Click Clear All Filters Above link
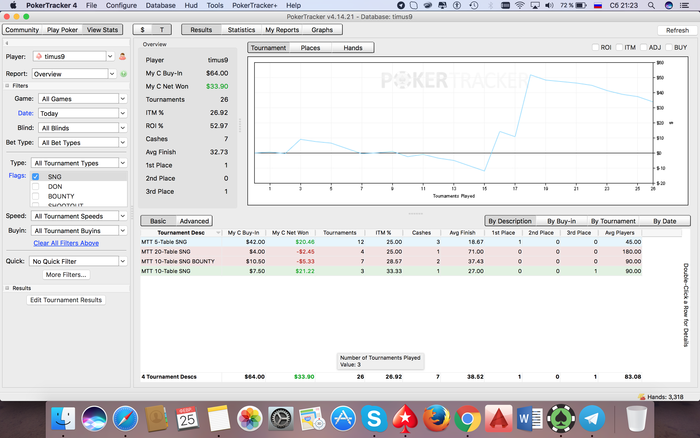This screenshot has height=438, width=700. tap(66, 243)
